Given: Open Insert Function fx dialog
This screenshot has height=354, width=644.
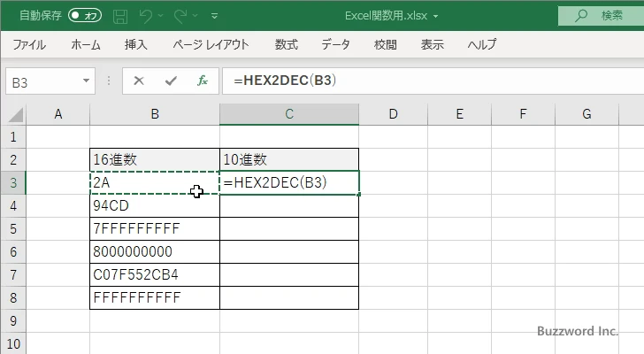Looking at the screenshot, I should tap(203, 81).
